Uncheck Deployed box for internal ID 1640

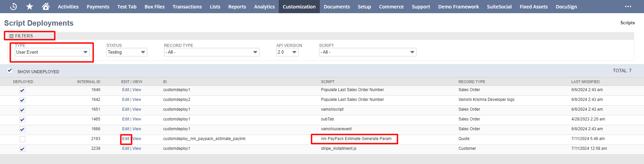(22, 90)
